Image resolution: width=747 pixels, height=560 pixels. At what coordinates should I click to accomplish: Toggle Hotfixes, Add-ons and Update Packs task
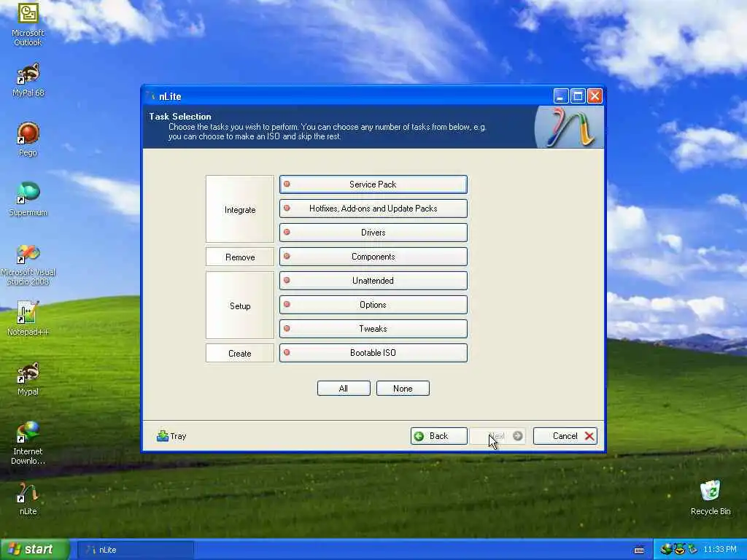[x=373, y=209]
